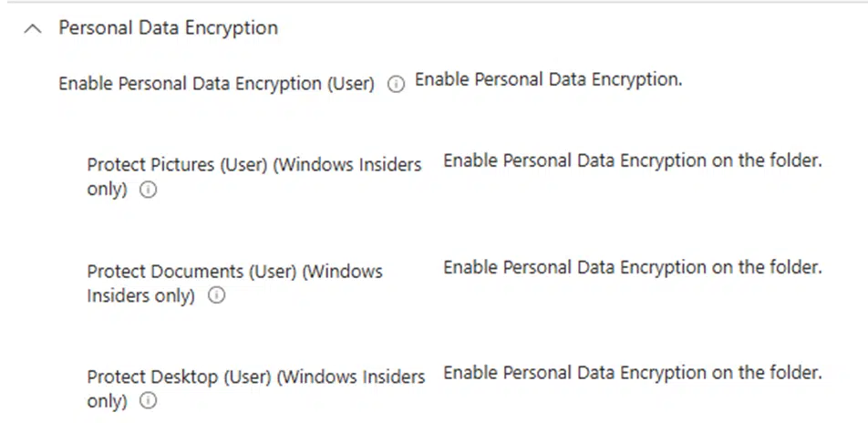
Task: Show info tooltip for Protect Documents
Action: coord(217,296)
